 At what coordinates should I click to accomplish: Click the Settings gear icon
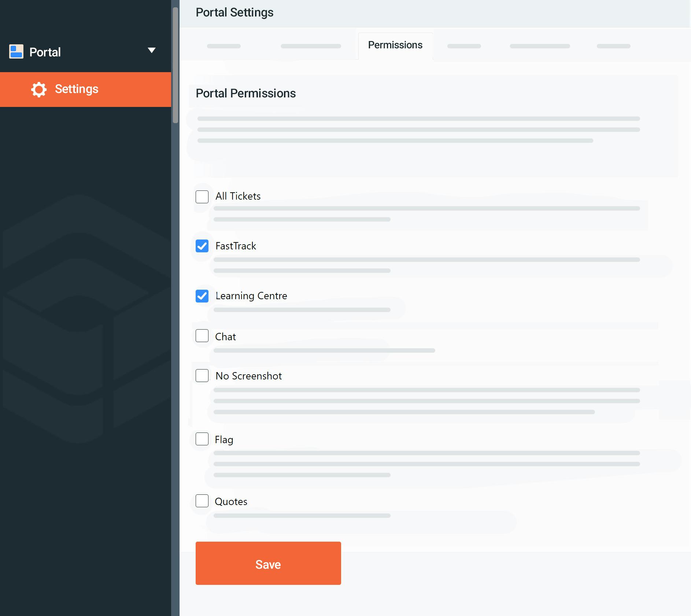(x=39, y=89)
